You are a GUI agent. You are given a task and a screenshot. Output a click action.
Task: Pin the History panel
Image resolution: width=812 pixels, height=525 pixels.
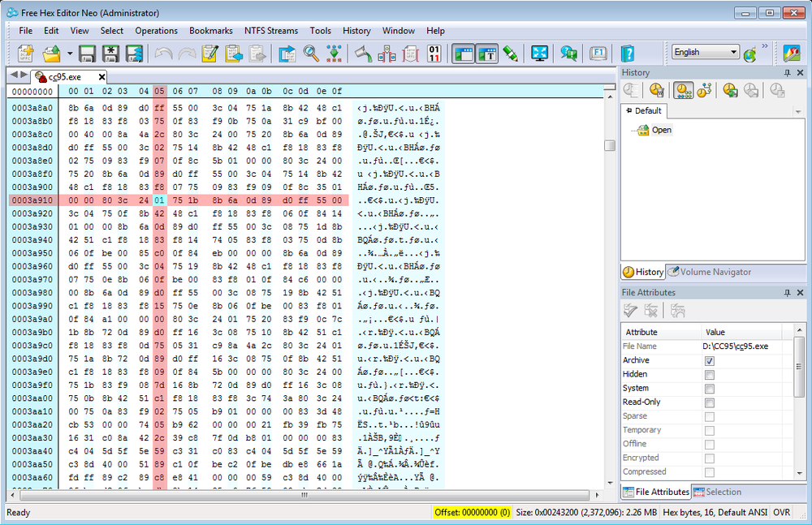pyautogui.click(x=787, y=73)
